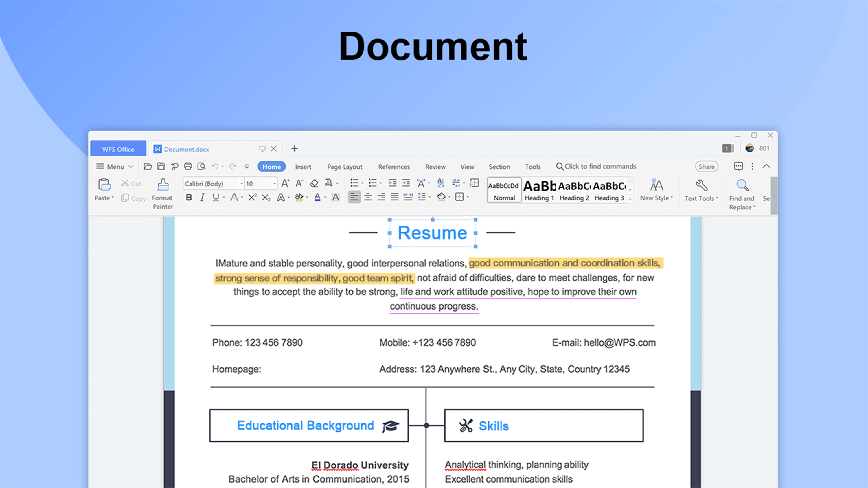Toggle Bold formatting
The height and width of the screenshot is (488, 868).
click(189, 197)
